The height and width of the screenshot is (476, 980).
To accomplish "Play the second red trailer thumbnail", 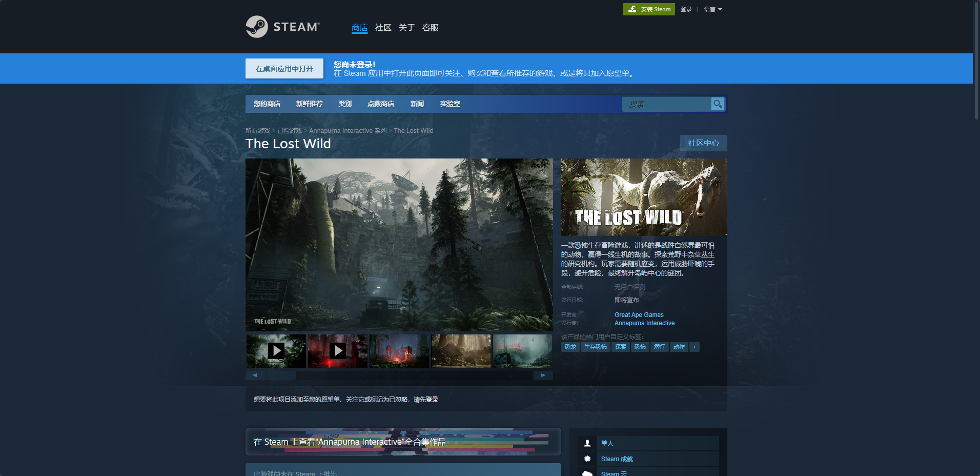I will click(337, 351).
